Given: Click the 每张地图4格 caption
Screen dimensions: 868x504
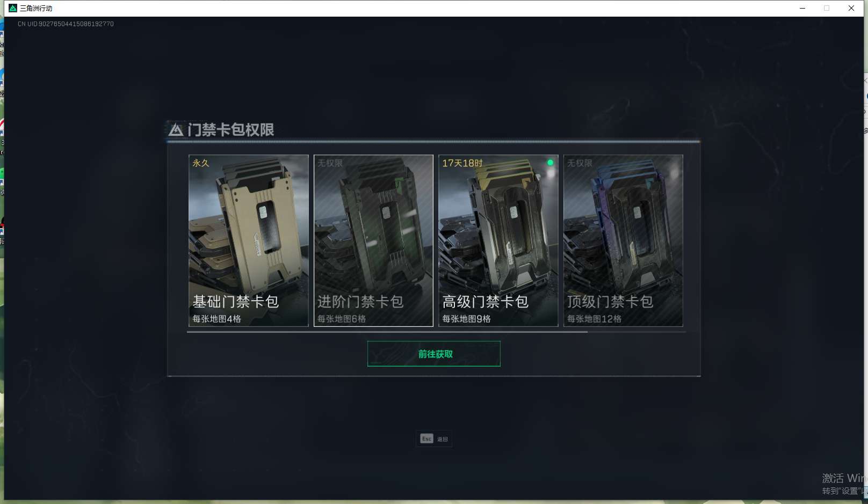Looking at the screenshot, I should tap(217, 319).
